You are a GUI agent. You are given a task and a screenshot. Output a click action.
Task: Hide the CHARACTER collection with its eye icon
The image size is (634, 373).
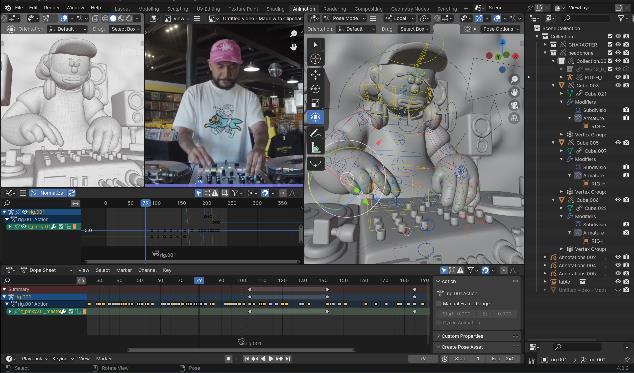pyautogui.click(x=618, y=45)
